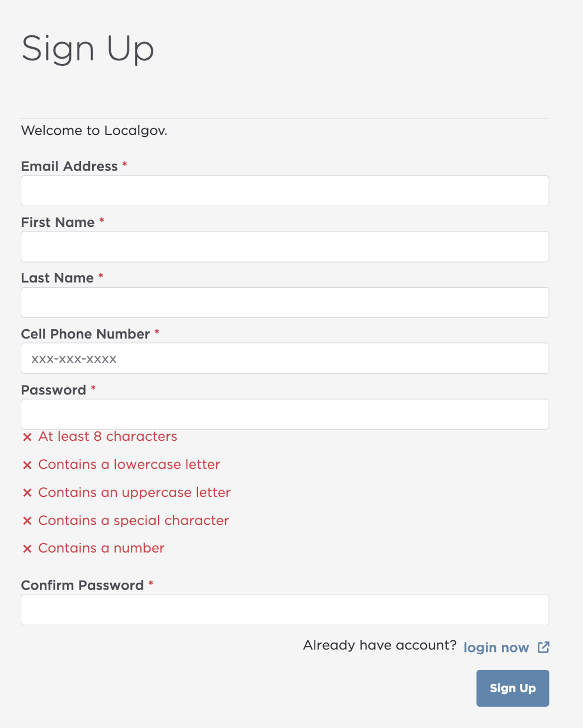Select the 'Sign Up' page heading
The width and height of the screenshot is (583, 728).
[87, 49]
